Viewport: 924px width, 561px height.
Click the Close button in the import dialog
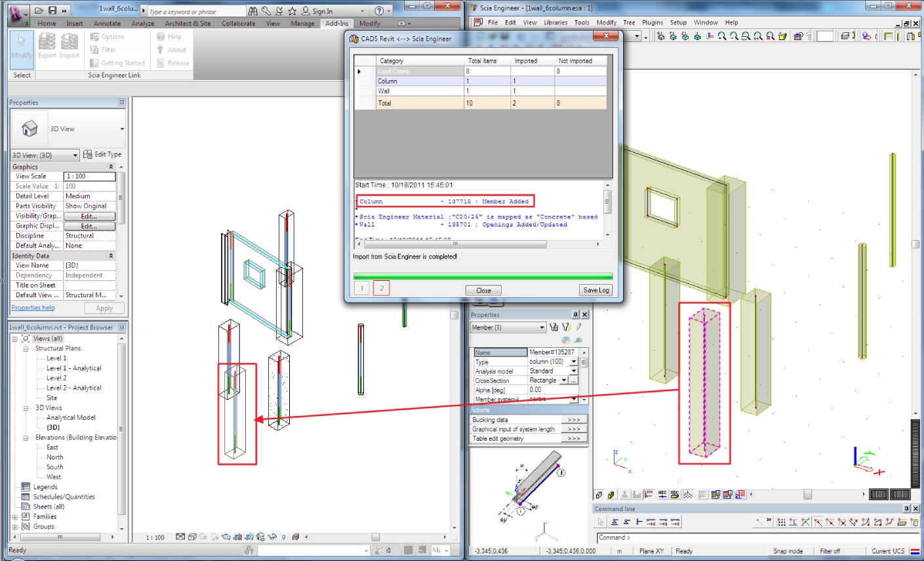483,290
